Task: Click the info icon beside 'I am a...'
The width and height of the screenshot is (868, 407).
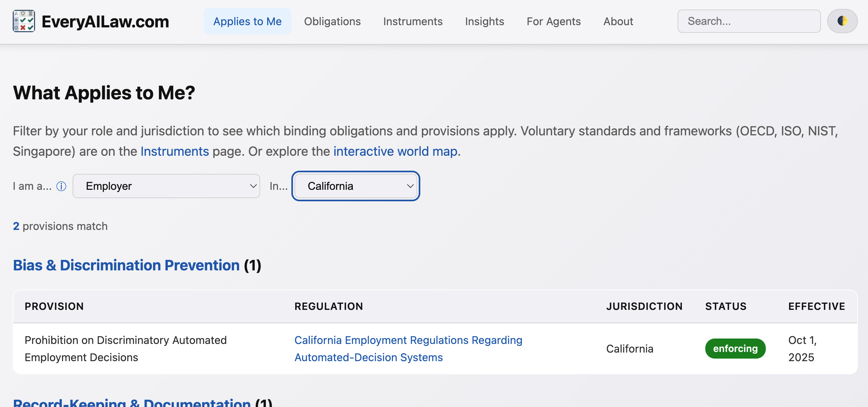Action: pos(61,186)
